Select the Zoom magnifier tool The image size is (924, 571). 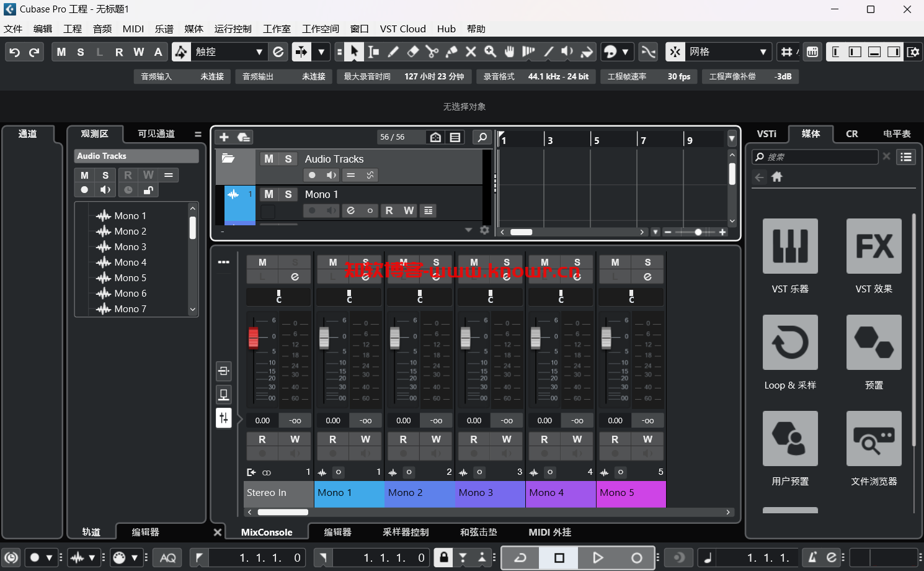[x=490, y=52]
